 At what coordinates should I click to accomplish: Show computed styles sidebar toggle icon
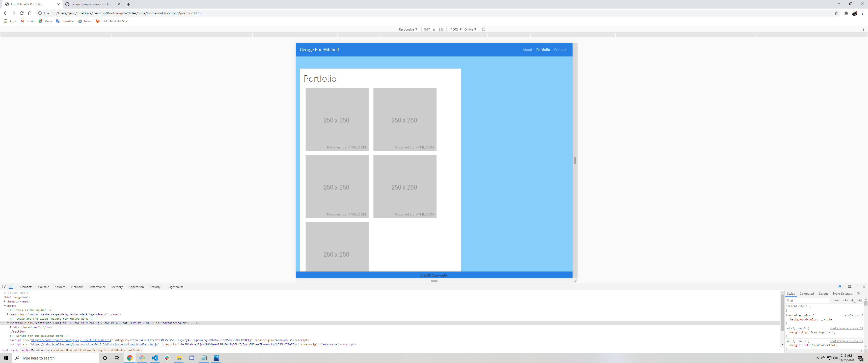click(x=859, y=300)
